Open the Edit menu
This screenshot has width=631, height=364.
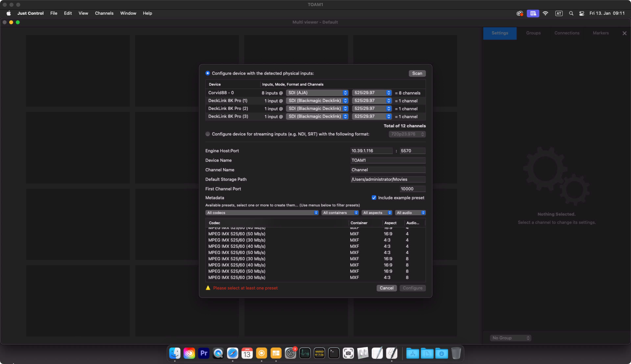[68, 13]
